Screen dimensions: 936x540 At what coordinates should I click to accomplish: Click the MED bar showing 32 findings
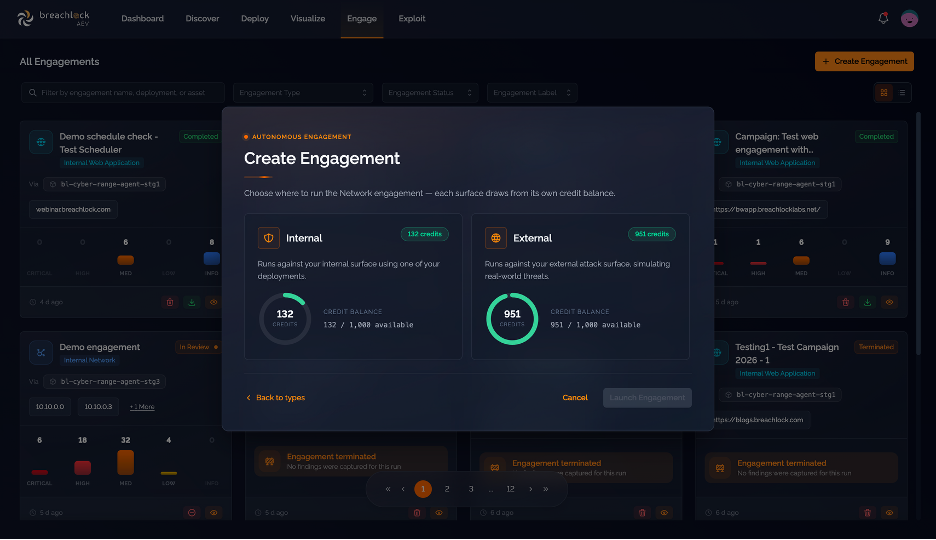click(x=125, y=462)
